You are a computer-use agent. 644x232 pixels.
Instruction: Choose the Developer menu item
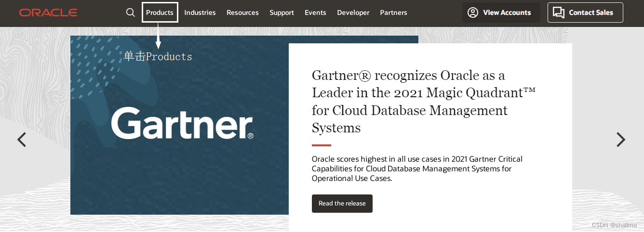353,13
